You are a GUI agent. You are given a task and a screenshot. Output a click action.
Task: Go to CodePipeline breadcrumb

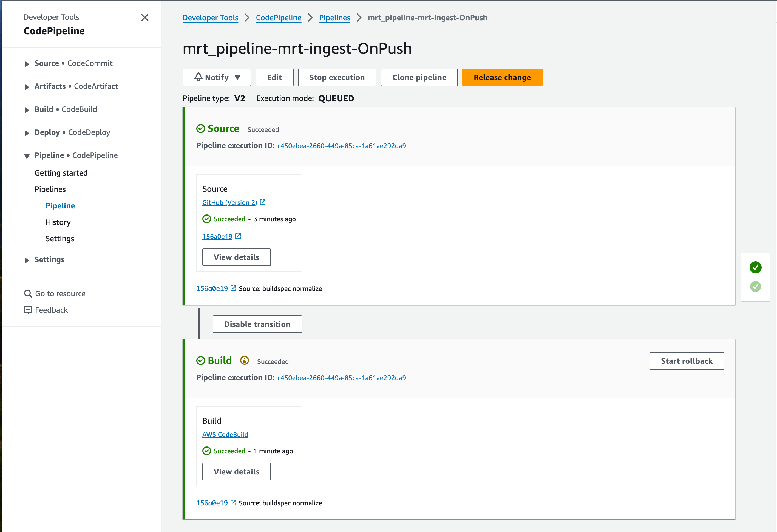pos(279,18)
